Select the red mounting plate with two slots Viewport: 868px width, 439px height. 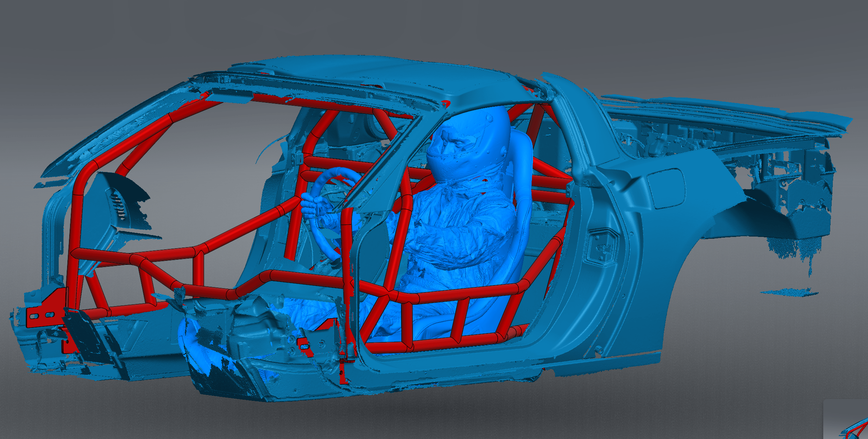47,308
